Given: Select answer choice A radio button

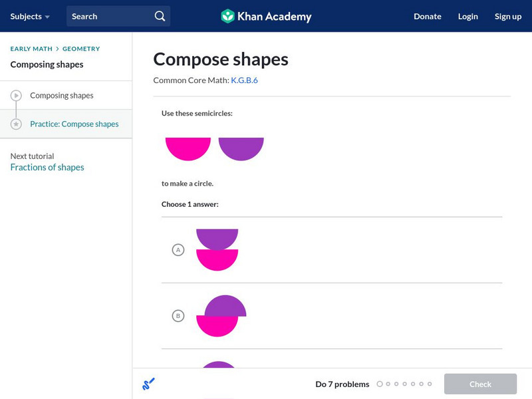Looking at the screenshot, I should click(178, 250).
